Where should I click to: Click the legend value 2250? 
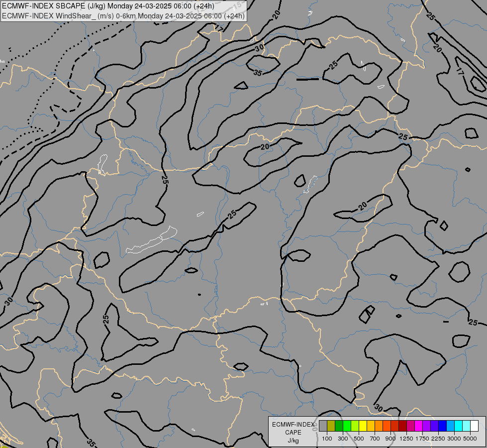coord(438,439)
